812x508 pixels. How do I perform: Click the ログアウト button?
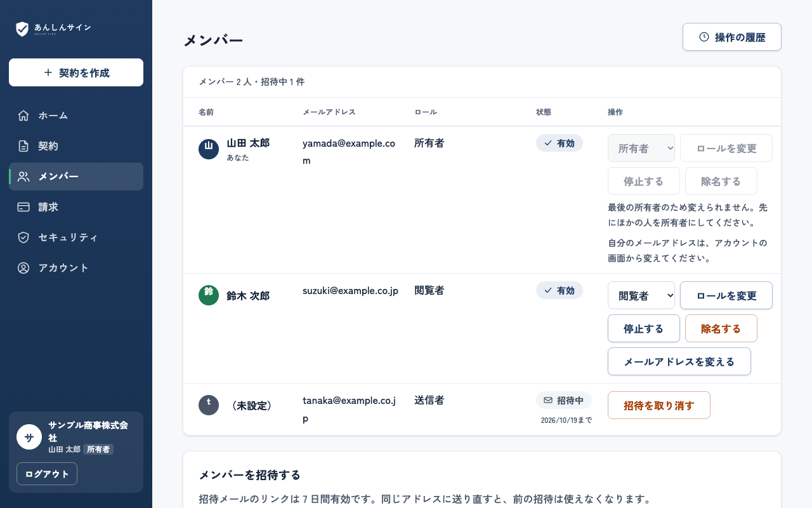coord(47,474)
